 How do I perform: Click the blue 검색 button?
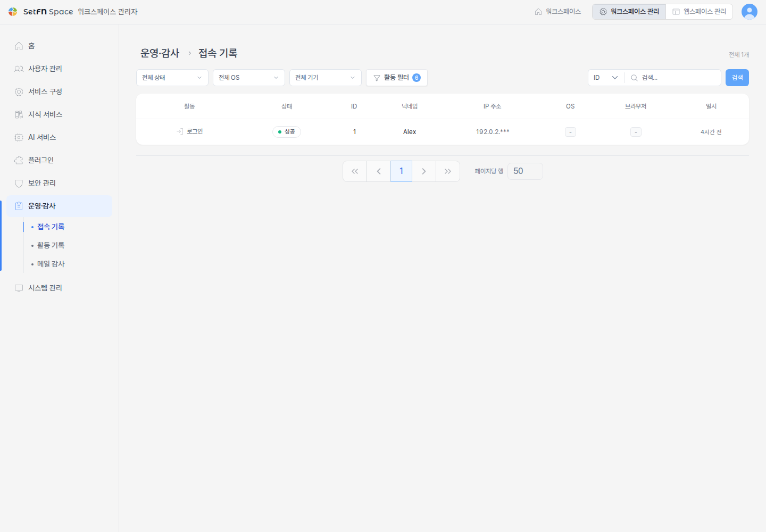point(737,78)
